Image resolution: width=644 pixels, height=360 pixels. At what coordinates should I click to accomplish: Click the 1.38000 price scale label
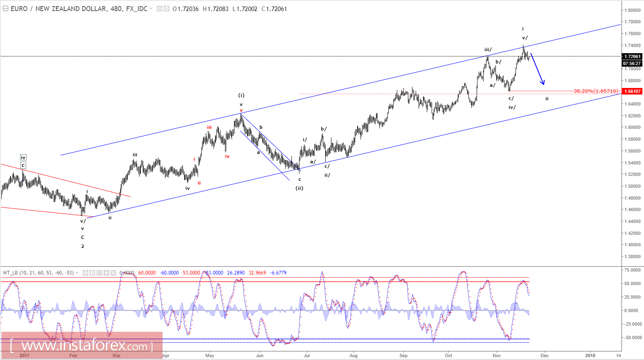pos(633,256)
